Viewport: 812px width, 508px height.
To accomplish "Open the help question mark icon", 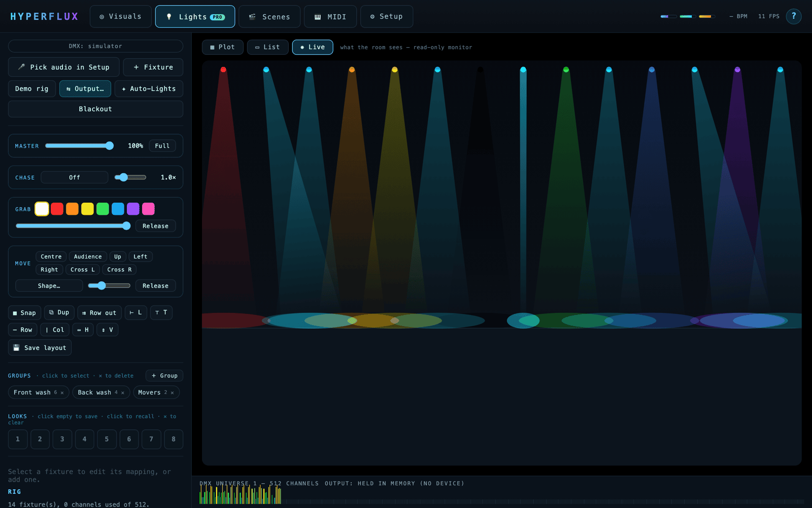I will click(x=794, y=16).
